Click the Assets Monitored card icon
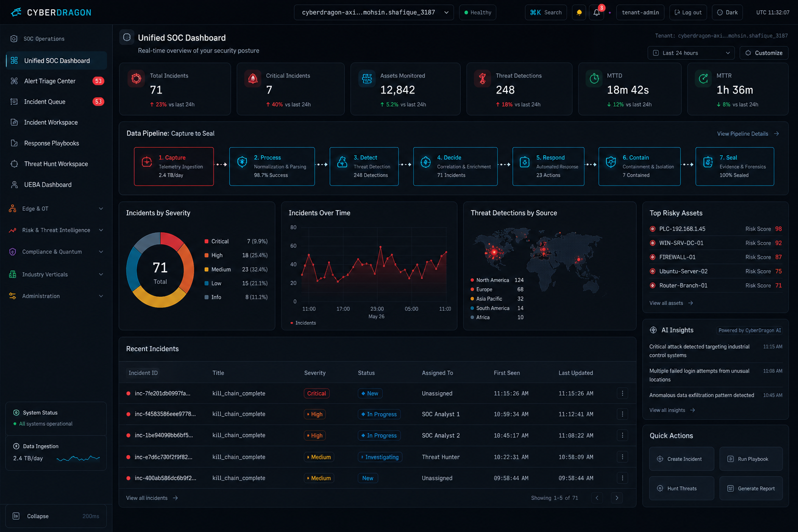 click(x=367, y=78)
